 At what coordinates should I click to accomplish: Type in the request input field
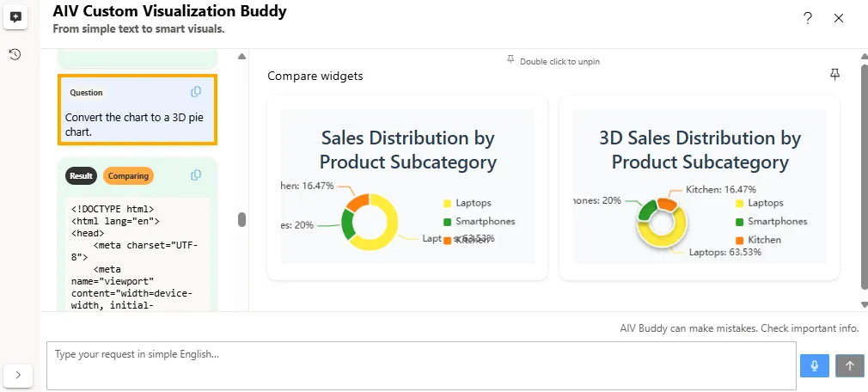(x=421, y=365)
